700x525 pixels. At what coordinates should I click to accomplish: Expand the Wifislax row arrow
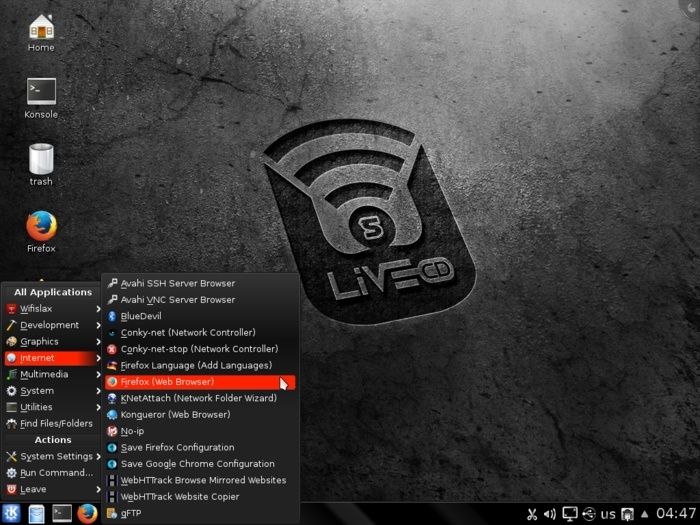pyautogui.click(x=98, y=308)
